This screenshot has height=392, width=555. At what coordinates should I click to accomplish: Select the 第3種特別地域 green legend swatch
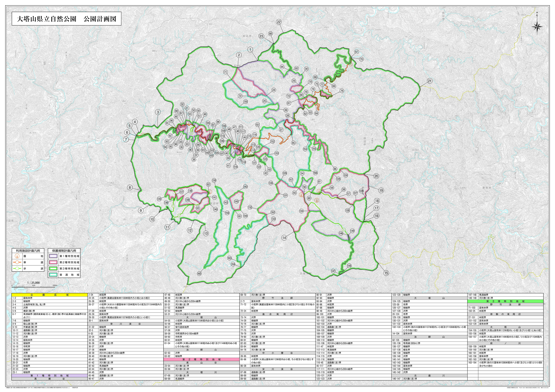pos(53,269)
